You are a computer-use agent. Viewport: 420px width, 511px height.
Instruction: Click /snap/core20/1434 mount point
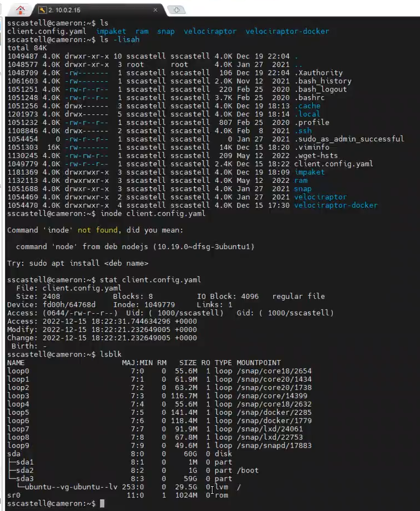[x=274, y=380]
